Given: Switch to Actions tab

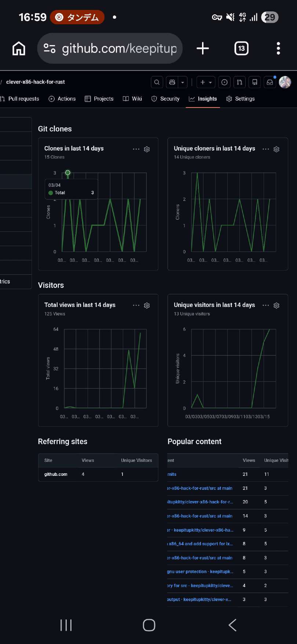Looking at the screenshot, I should [62, 99].
